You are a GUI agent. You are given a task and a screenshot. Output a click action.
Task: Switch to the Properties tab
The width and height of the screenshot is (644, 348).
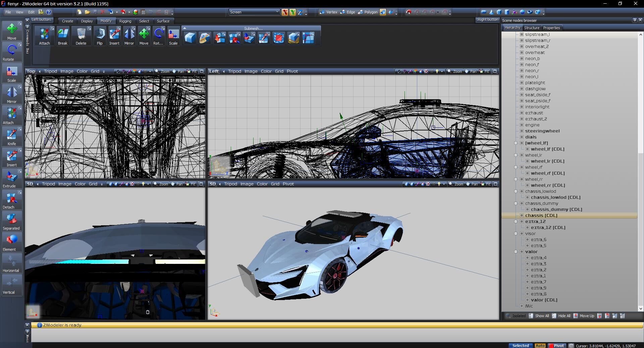(x=551, y=28)
